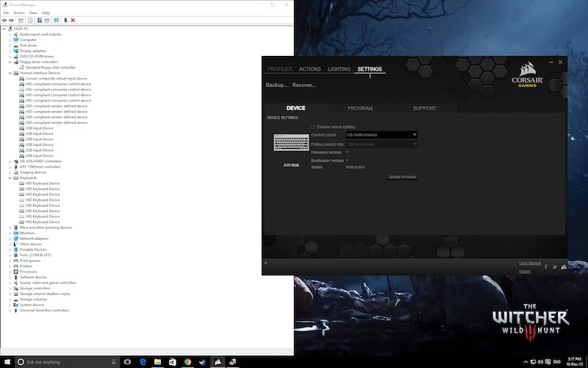Click the Backup... button
Viewport: 588px width, 368px height.
[277, 85]
